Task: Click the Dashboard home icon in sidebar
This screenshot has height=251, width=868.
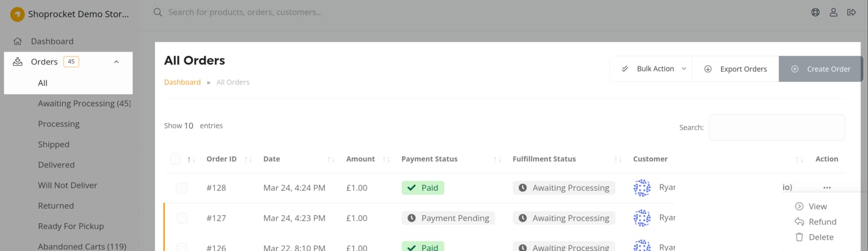Action: 17,41
